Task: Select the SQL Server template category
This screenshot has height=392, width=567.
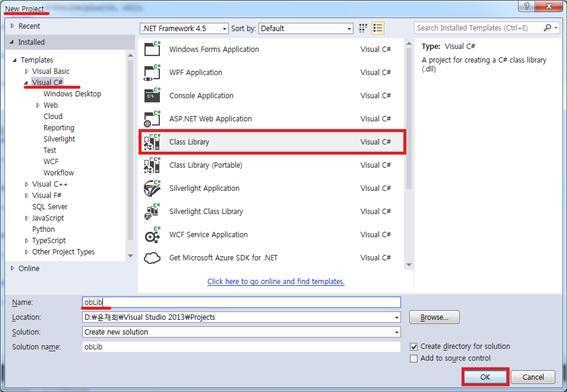Action: coord(50,207)
